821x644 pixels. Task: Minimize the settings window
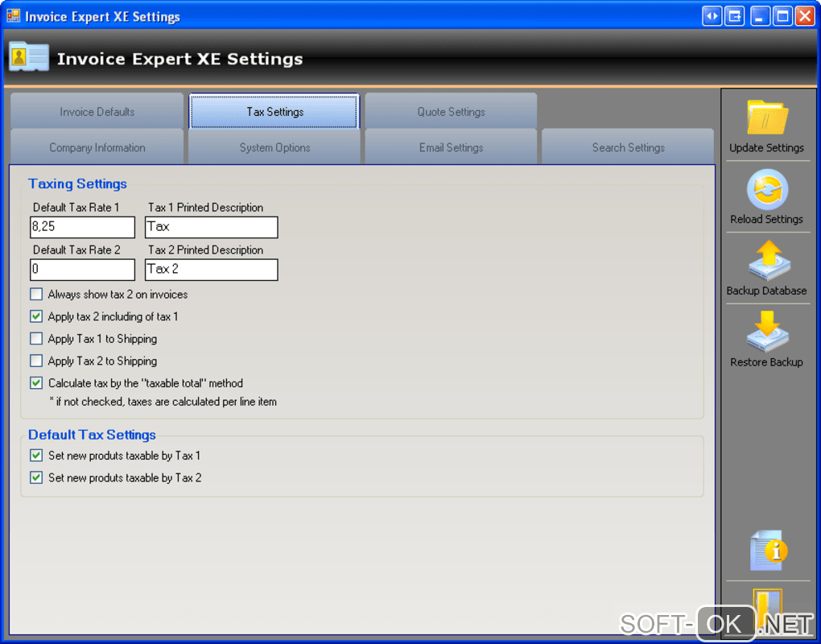point(759,16)
